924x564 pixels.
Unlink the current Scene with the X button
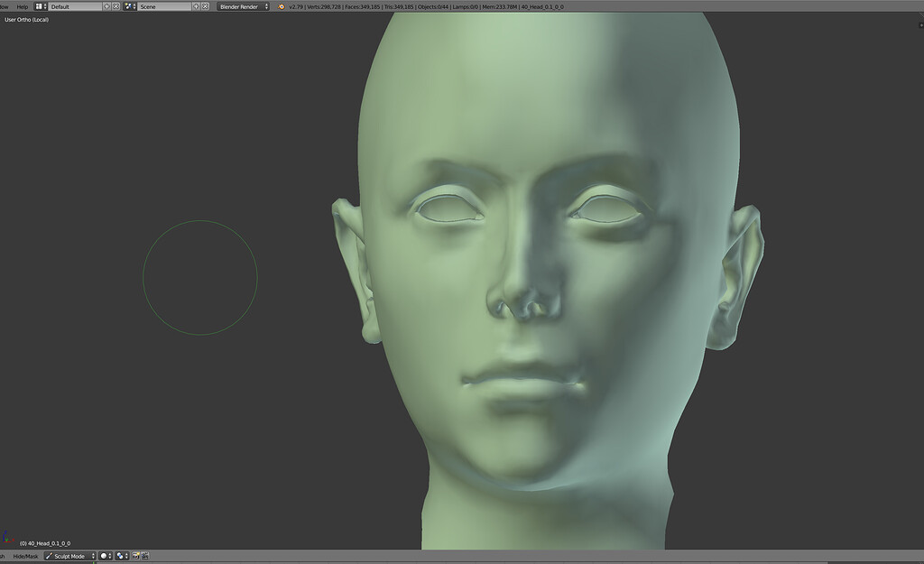coord(204,6)
